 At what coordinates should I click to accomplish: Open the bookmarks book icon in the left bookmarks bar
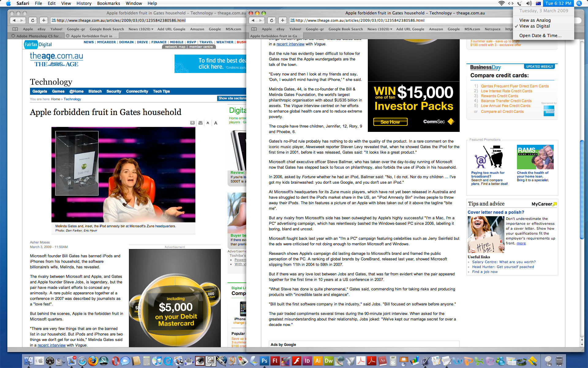click(15, 29)
